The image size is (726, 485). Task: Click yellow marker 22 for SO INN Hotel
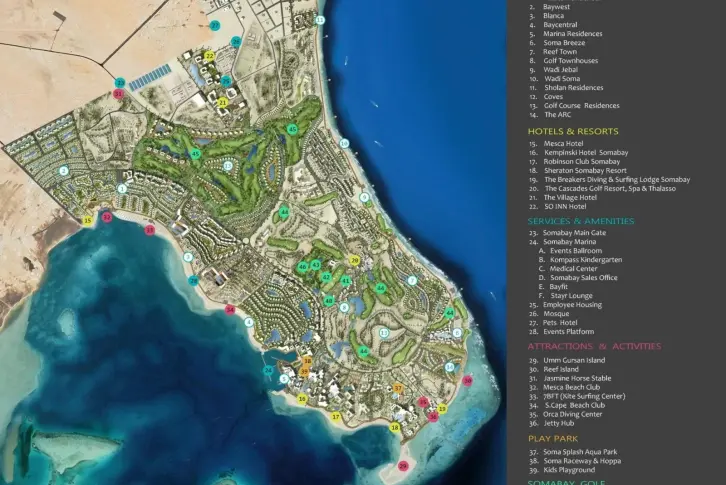(210, 56)
